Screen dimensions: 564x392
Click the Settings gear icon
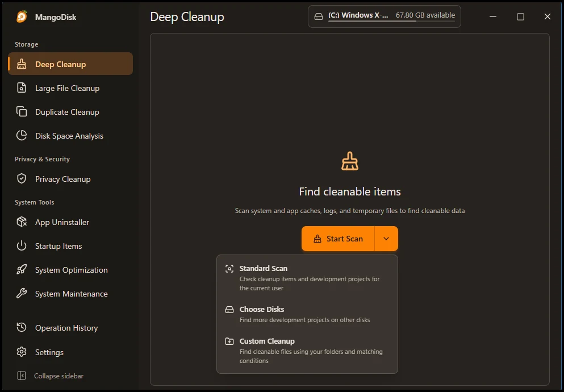(x=22, y=352)
